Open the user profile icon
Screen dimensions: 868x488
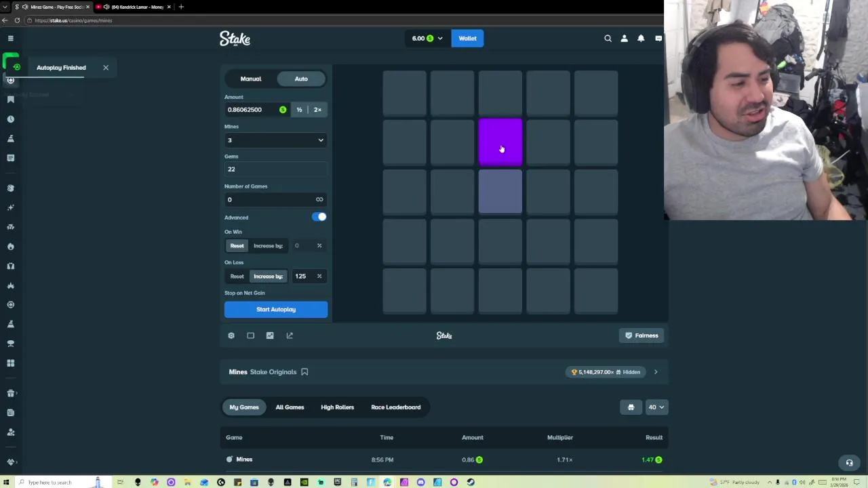(624, 39)
